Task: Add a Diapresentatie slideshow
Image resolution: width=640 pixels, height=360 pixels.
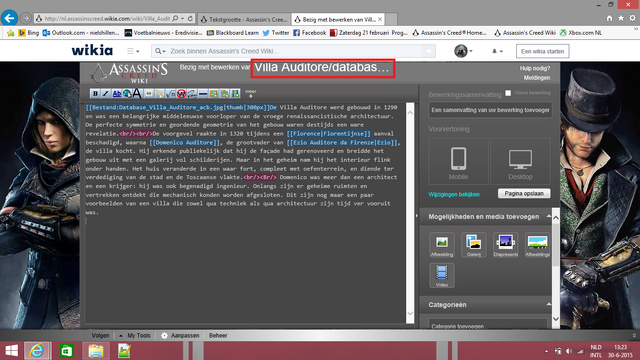Action: point(505,245)
